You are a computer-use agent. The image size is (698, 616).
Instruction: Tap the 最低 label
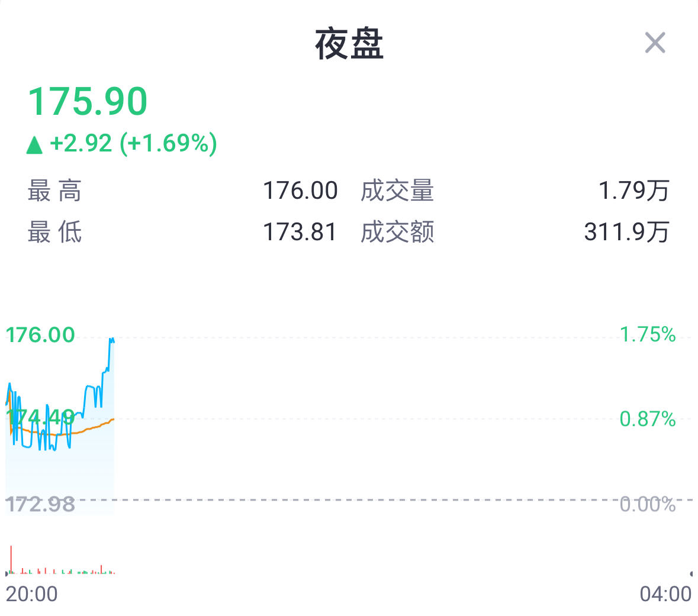[54, 232]
